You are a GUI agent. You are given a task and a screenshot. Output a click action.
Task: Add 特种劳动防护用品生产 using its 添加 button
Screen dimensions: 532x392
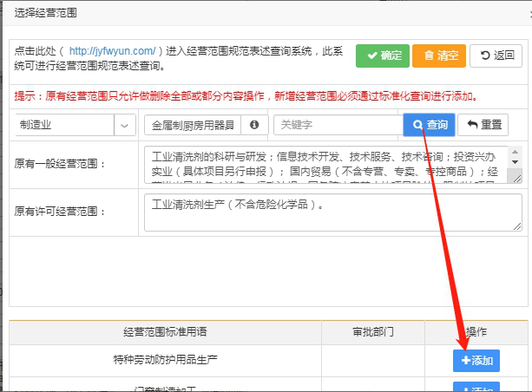[x=476, y=360]
